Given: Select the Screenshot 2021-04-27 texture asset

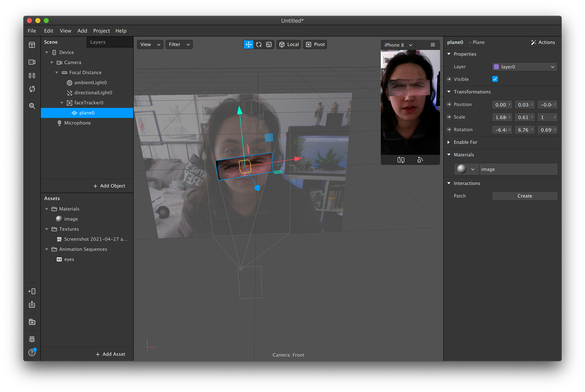Looking at the screenshot, I should click(87, 239).
